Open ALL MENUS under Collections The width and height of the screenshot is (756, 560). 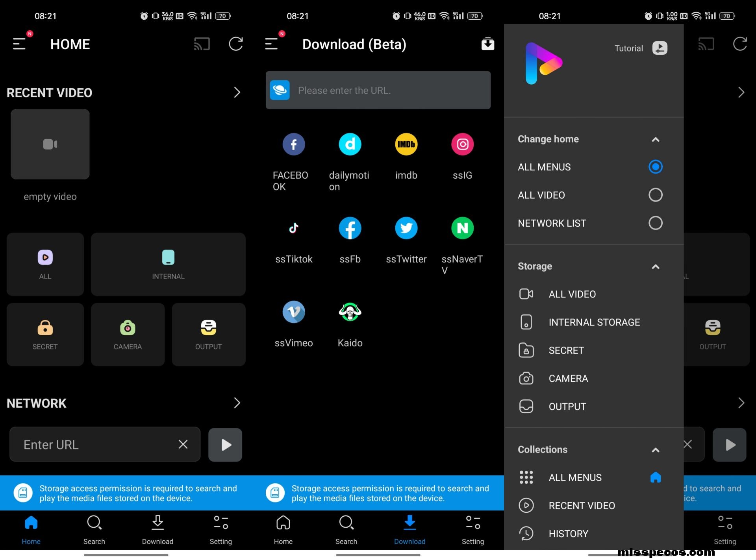point(575,477)
